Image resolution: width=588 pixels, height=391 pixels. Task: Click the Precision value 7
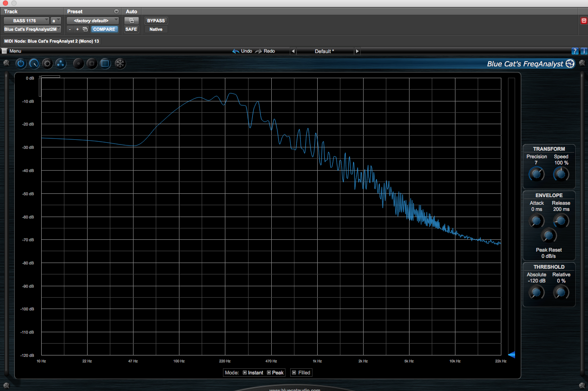[536, 163]
